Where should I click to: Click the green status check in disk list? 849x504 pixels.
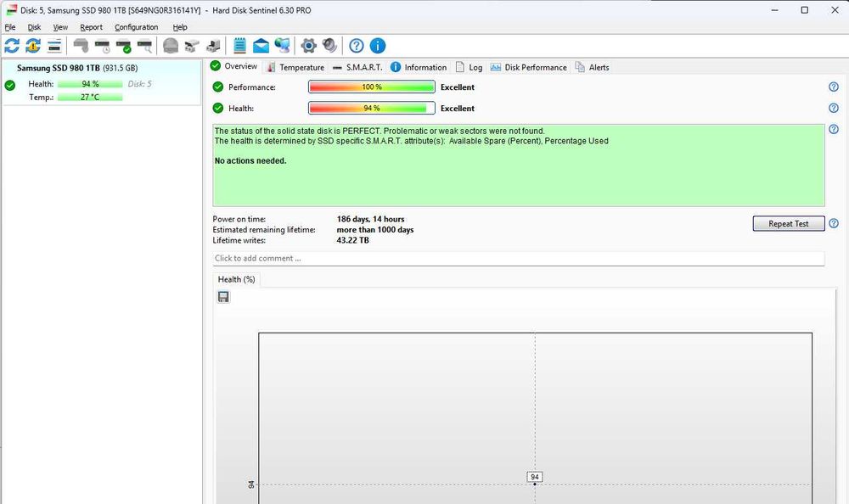[x=9, y=85]
